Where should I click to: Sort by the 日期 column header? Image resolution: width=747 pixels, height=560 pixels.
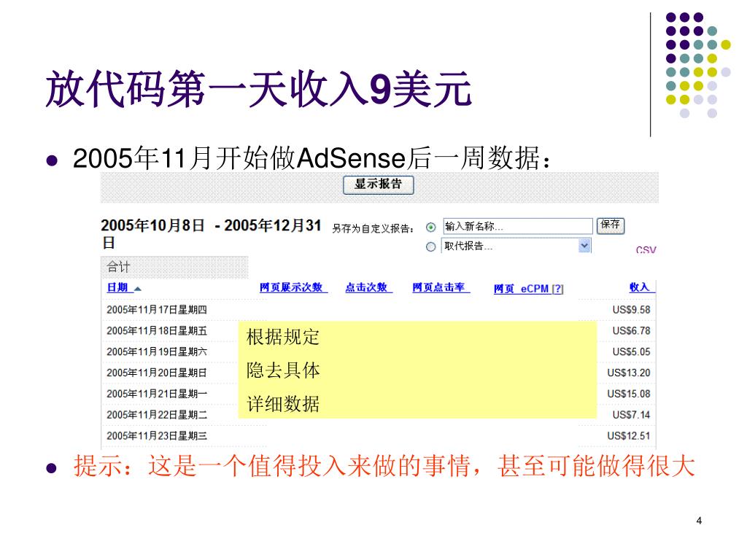pyautogui.click(x=117, y=287)
